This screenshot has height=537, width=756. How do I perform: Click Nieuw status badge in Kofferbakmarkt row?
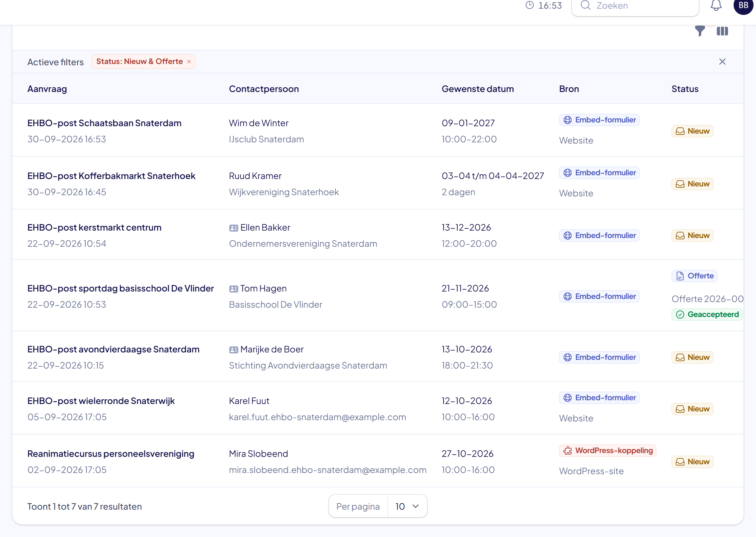[x=693, y=184]
